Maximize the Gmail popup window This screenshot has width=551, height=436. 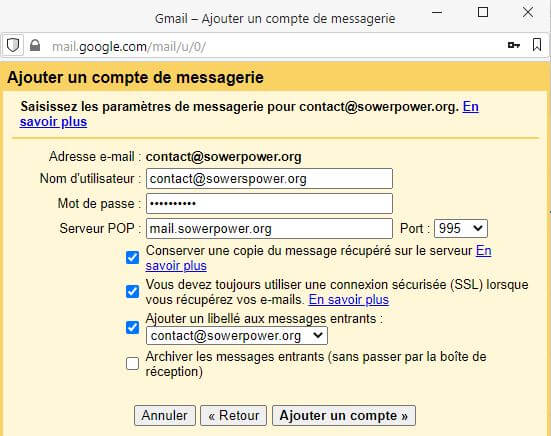pos(483,12)
